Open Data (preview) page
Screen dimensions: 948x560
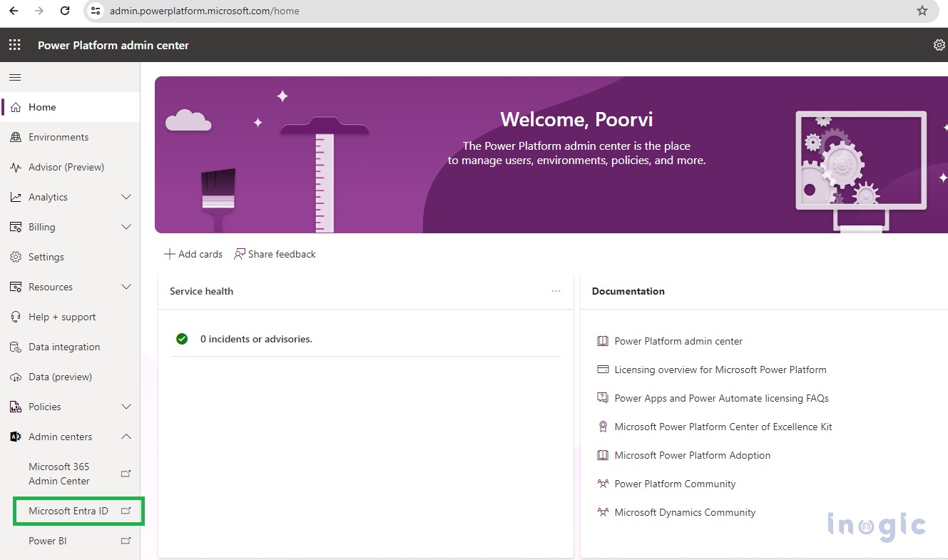pos(71,377)
